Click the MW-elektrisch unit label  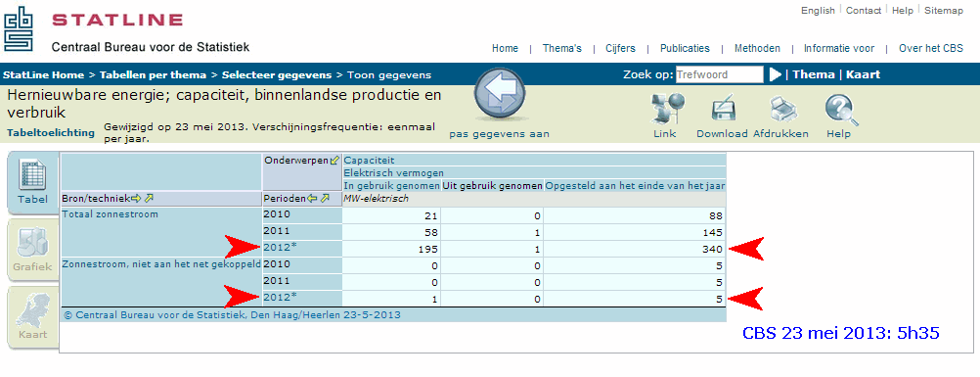[x=377, y=199]
